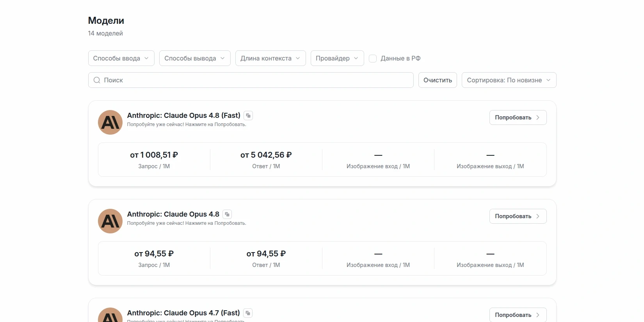Click the magnifier icon in the search field
The width and height of the screenshot is (644, 322).
point(97,80)
